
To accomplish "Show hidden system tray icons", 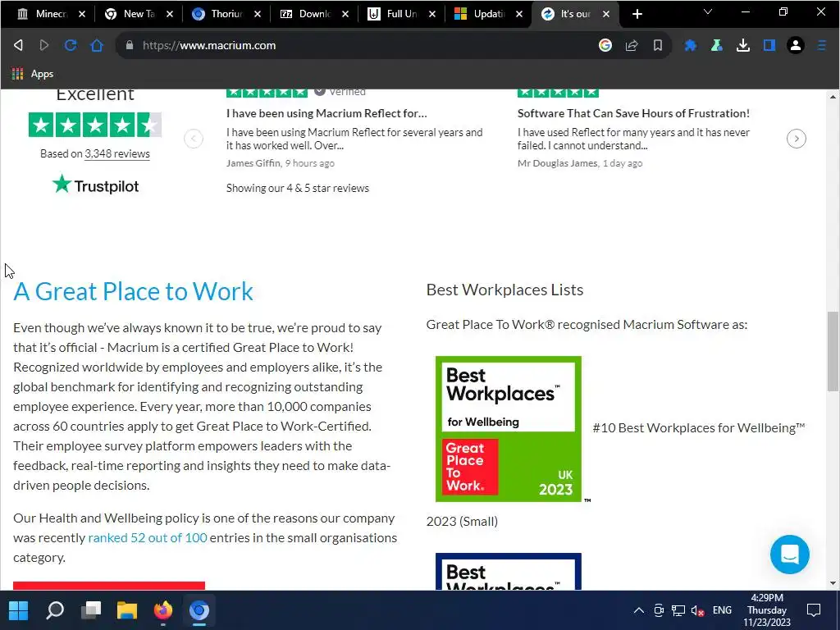I will [x=638, y=610].
